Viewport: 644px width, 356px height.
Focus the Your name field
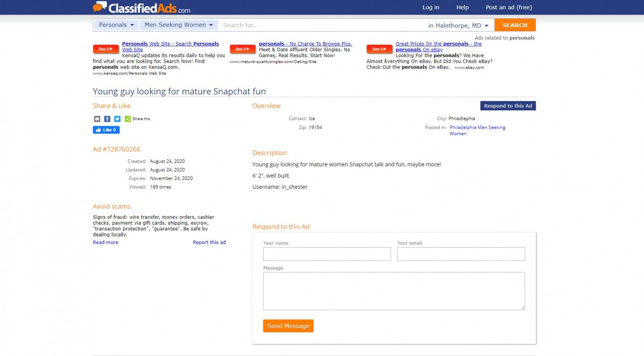click(327, 254)
